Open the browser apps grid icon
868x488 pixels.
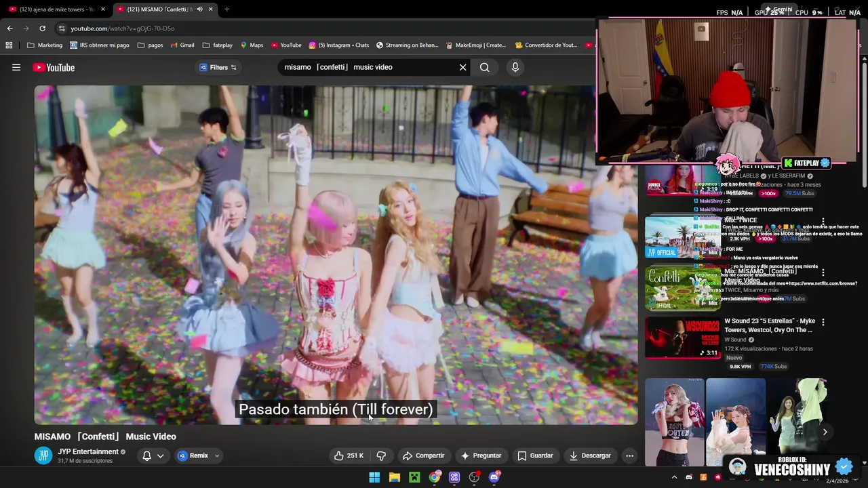tap(9, 45)
